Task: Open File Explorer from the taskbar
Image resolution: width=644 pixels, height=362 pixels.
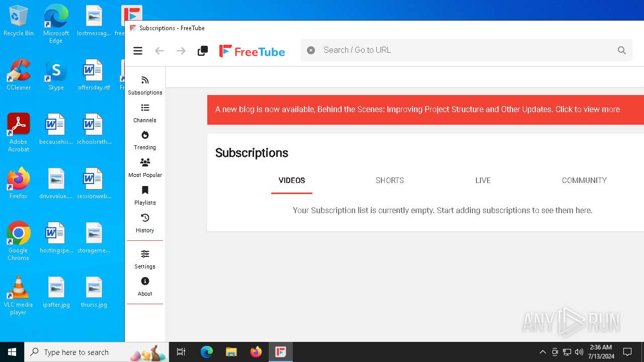Action: [x=231, y=352]
